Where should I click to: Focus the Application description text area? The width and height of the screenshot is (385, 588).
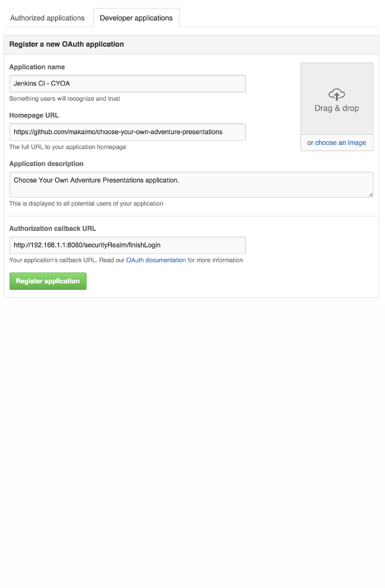pos(191,185)
